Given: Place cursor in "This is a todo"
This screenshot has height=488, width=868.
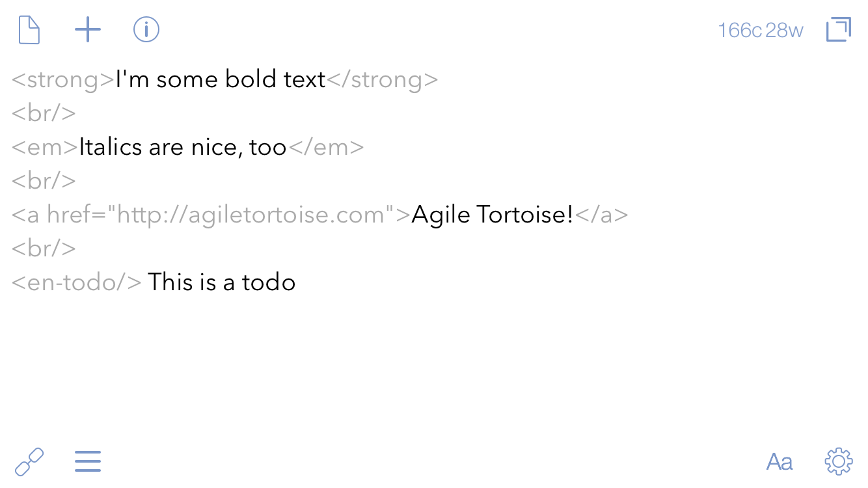Looking at the screenshot, I should (x=222, y=282).
